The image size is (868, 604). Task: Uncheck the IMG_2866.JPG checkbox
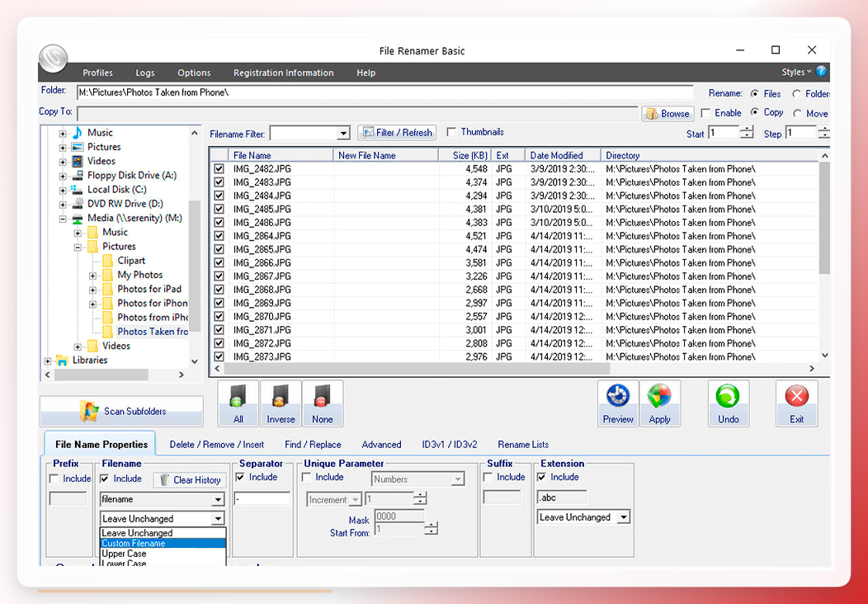pyautogui.click(x=219, y=263)
